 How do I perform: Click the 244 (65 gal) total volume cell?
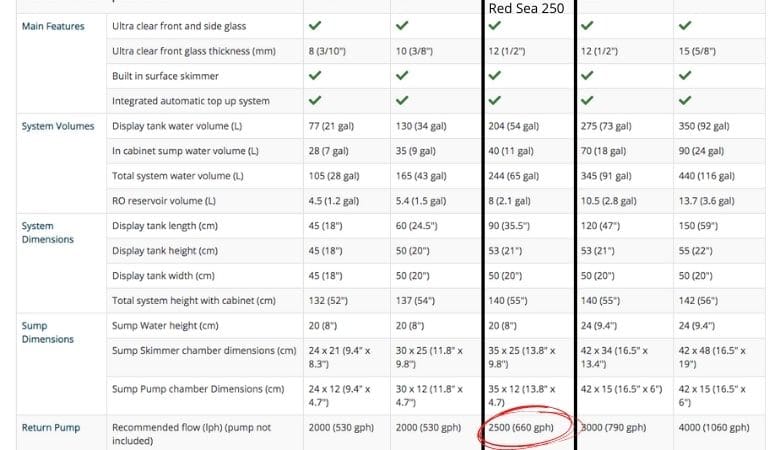click(x=513, y=176)
